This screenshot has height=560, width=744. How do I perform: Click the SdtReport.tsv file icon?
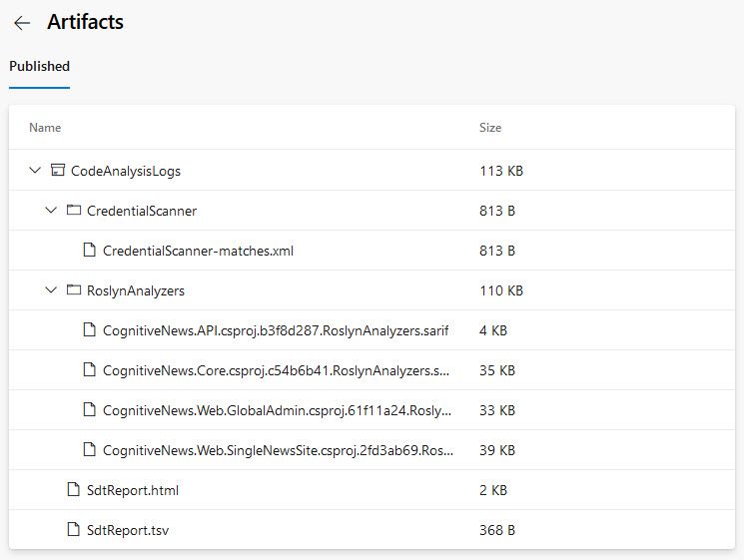(73, 530)
